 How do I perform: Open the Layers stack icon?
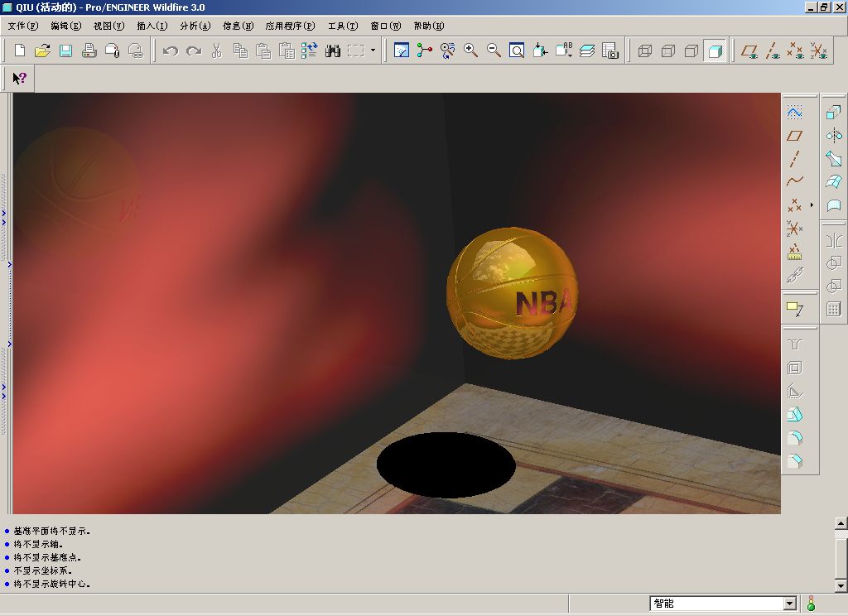587,51
